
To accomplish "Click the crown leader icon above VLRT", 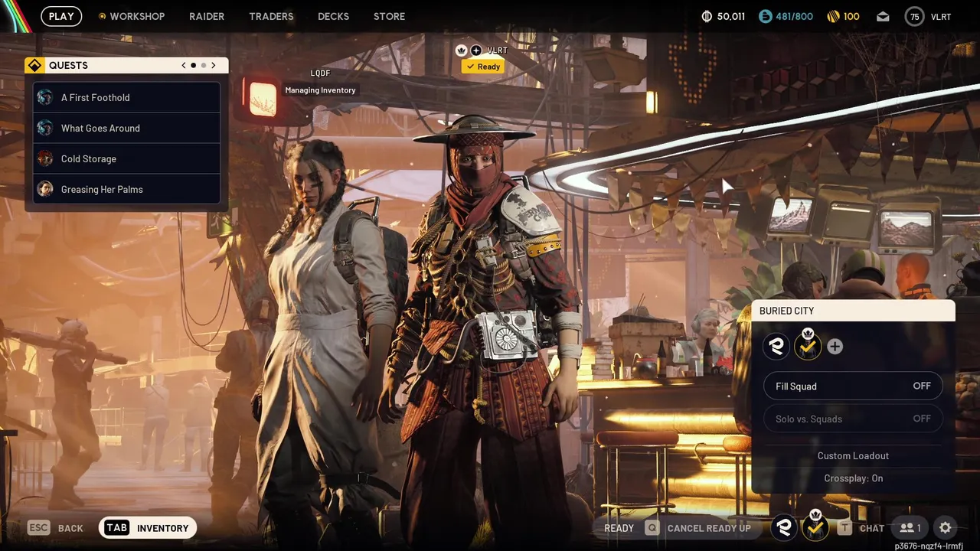I will tap(461, 51).
